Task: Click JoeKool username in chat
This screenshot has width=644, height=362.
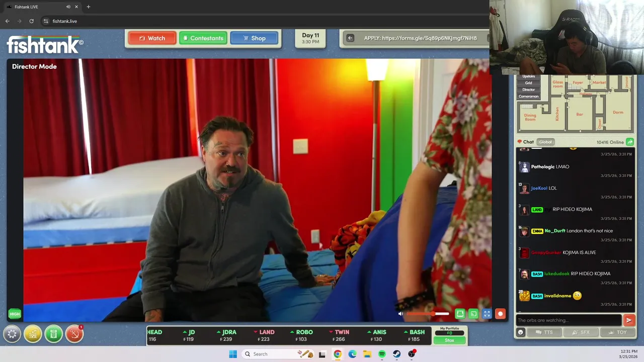Action: [x=539, y=188]
